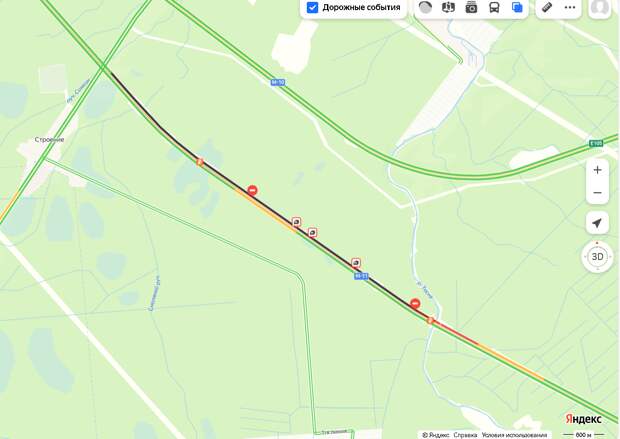Open the blue map layers switcher
The height and width of the screenshot is (439, 620).
point(517,7)
